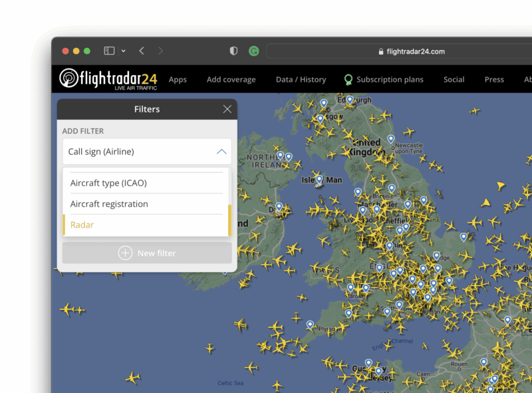Viewport: 532px width, 393px height.
Task: Click the Flightradar24 logo
Action: (108, 78)
